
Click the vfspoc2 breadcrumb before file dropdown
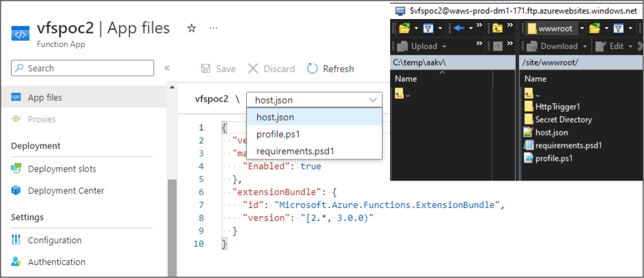point(211,99)
